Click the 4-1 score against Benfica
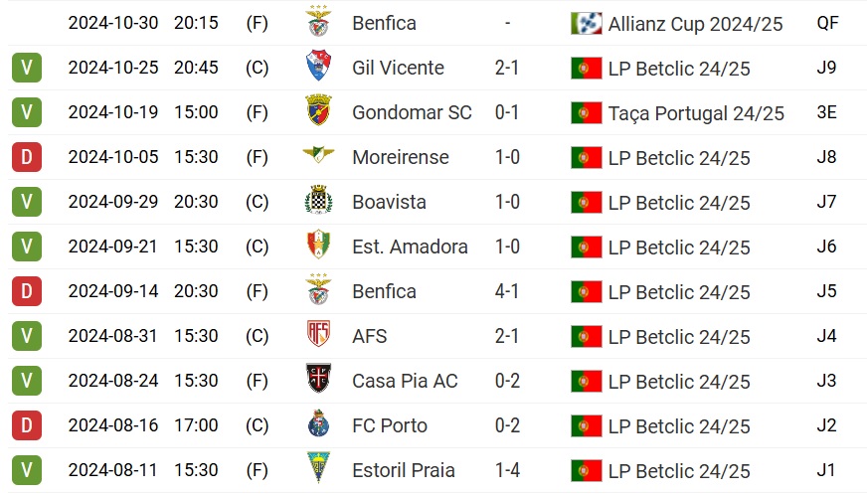The image size is (868, 497). pos(507,291)
